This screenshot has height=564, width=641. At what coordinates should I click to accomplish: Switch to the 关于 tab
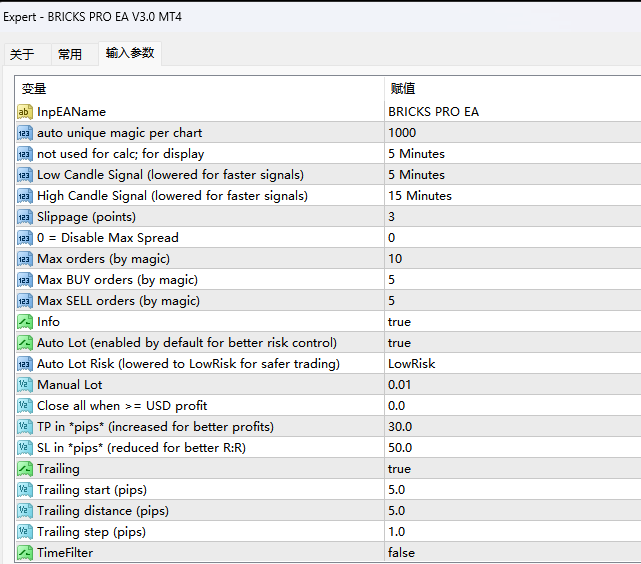[x=22, y=55]
